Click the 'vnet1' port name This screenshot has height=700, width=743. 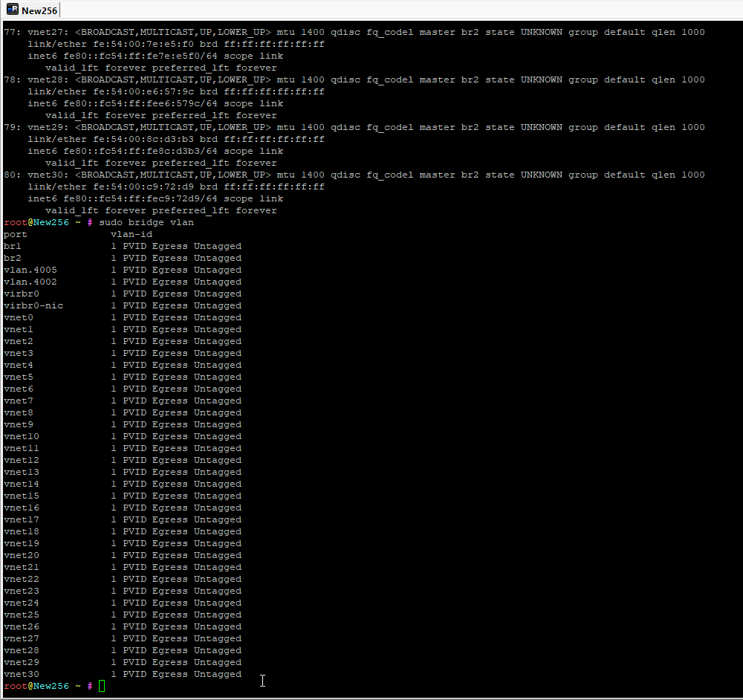coord(19,329)
